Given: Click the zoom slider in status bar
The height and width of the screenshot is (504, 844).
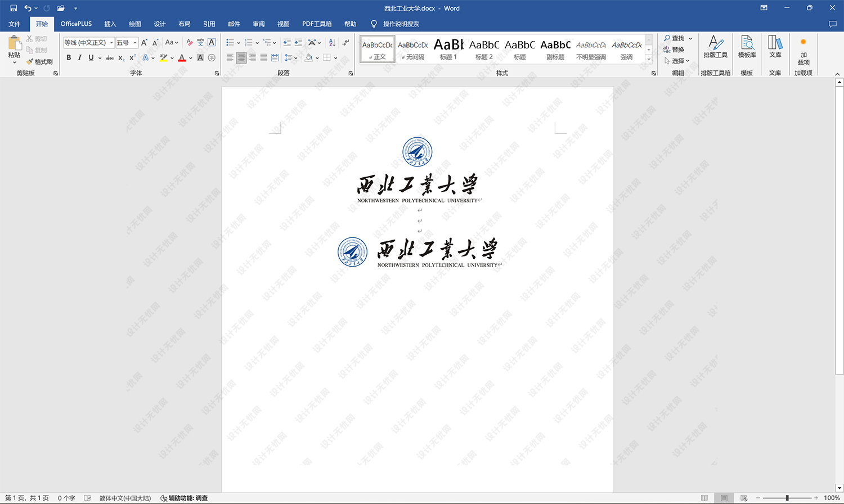Looking at the screenshot, I should [x=787, y=498].
